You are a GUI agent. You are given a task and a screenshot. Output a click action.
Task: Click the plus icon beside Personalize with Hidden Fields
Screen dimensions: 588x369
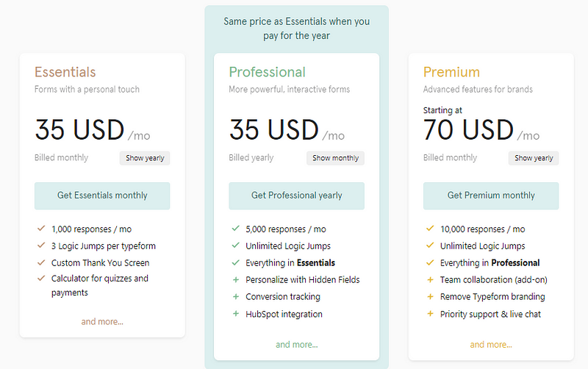point(235,279)
